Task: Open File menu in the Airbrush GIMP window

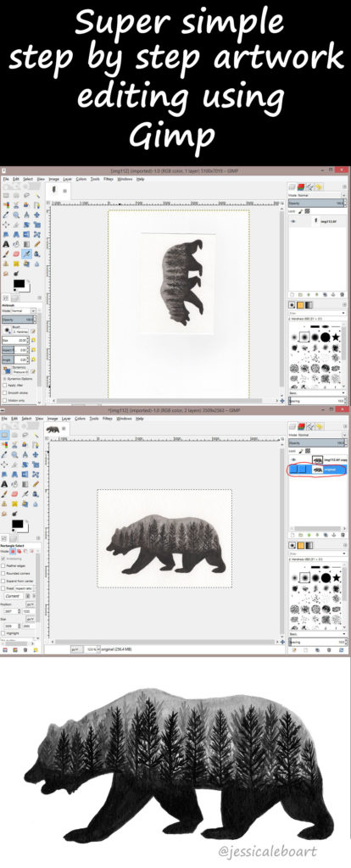Action: pos(6,179)
